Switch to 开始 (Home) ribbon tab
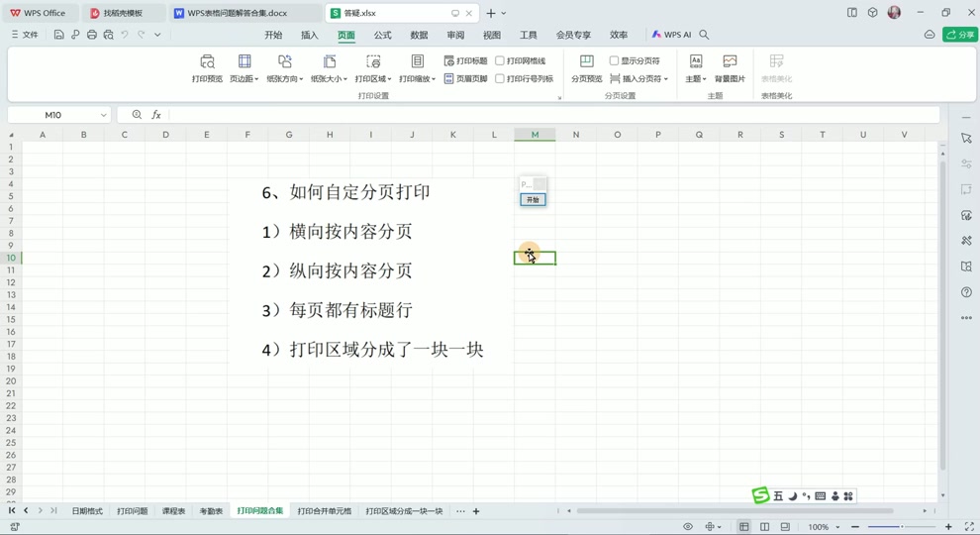Viewport: 980px width, 535px height. (273, 35)
